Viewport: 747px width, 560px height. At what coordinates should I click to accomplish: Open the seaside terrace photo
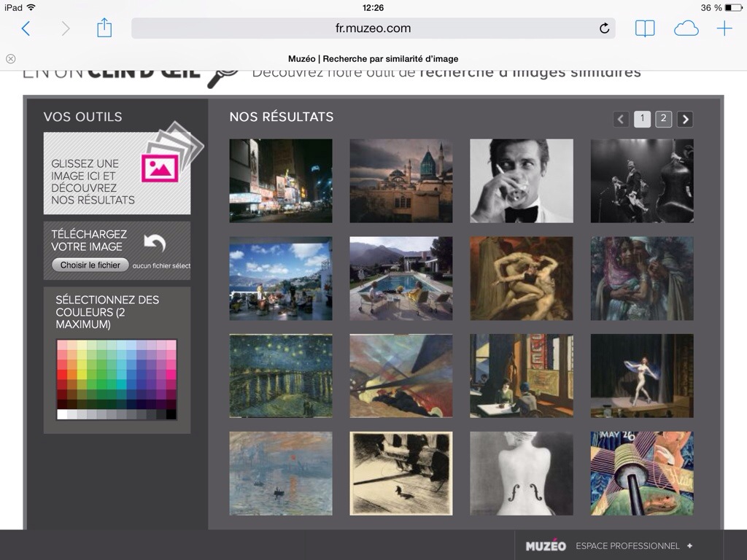pos(281,279)
